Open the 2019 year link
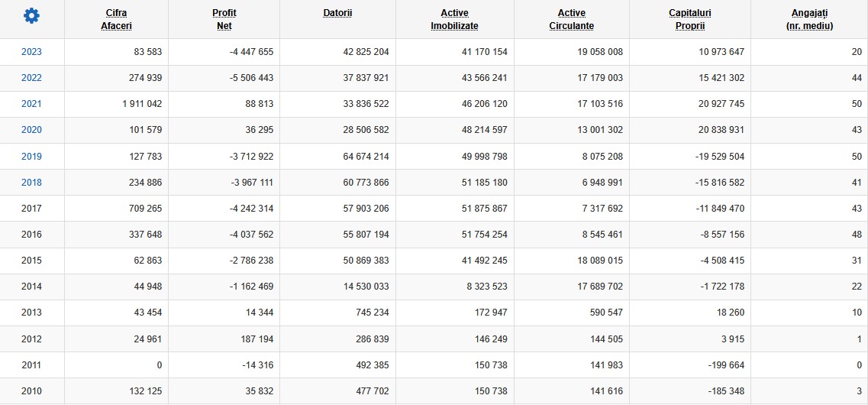Screen dimensions: 868x405 (31, 157)
